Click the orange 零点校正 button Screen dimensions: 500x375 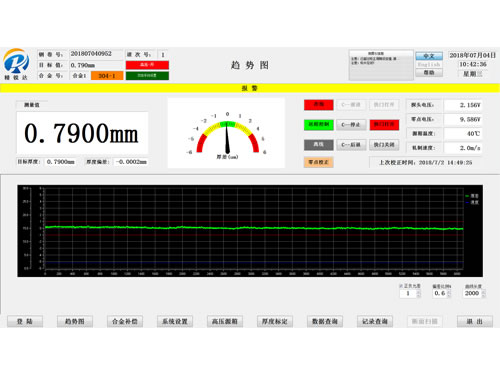(318, 162)
